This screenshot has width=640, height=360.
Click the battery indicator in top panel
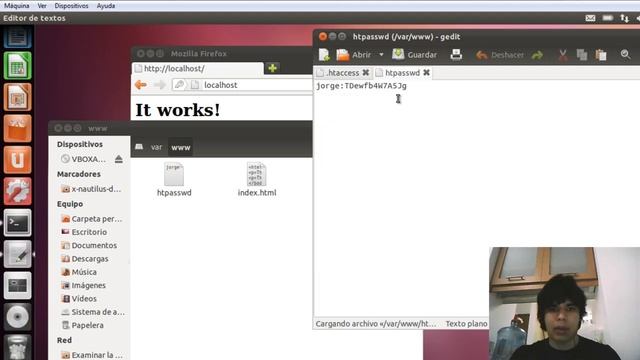(x=607, y=18)
